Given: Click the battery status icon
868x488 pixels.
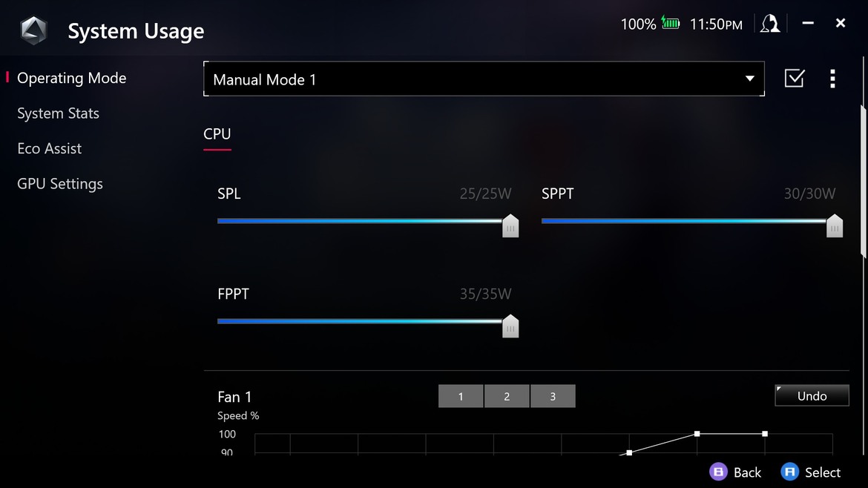Looking at the screenshot, I should coord(671,23).
